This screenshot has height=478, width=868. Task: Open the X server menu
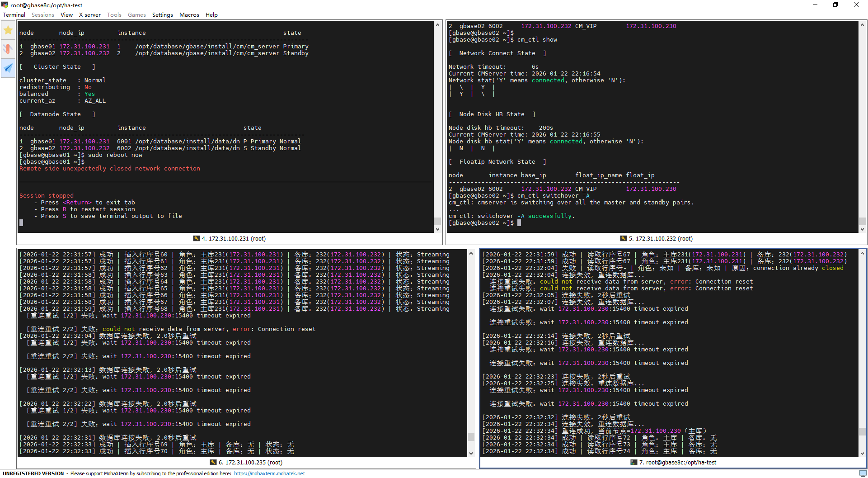[89, 15]
